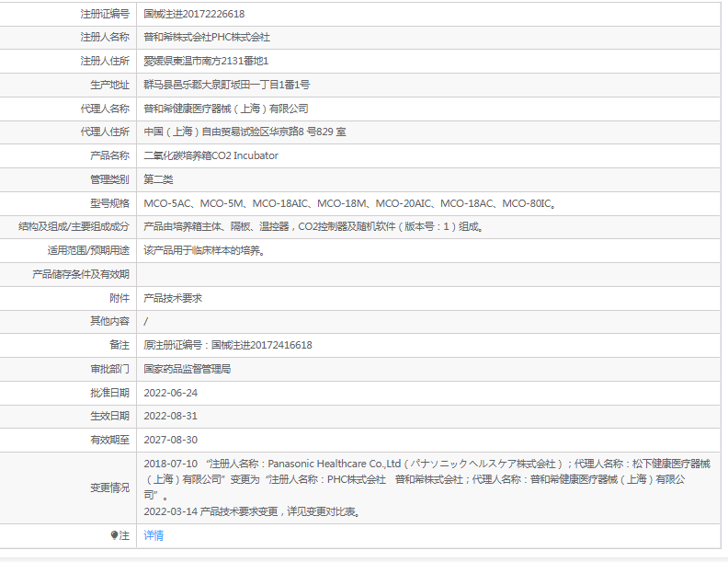Select production address 群马县邑乐郡大泉町坂田一丁目1番1号
728x562 pixels.
click(x=226, y=85)
